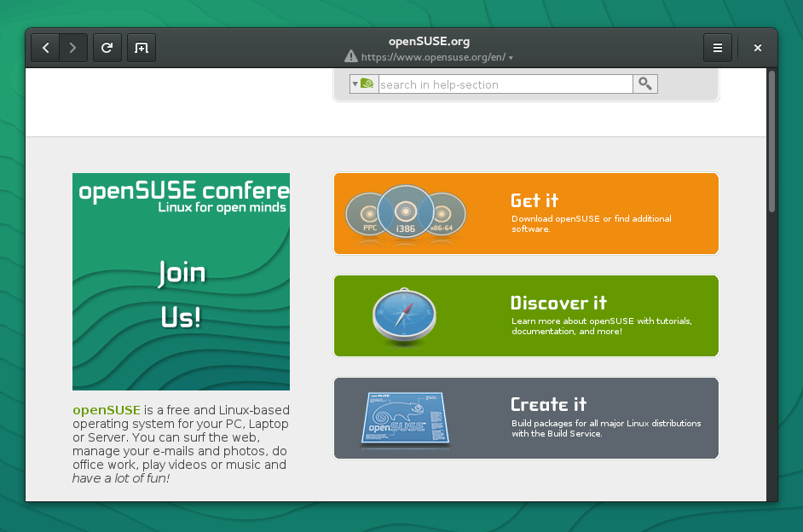Open the openSUSE hyperlink in the description text

pos(106,409)
